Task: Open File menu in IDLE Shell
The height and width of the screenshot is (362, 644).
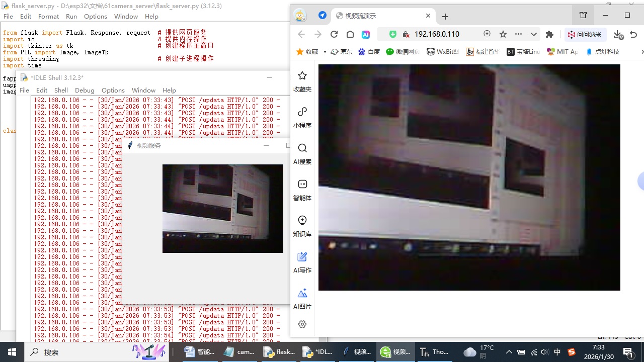Action: (24, 90)
